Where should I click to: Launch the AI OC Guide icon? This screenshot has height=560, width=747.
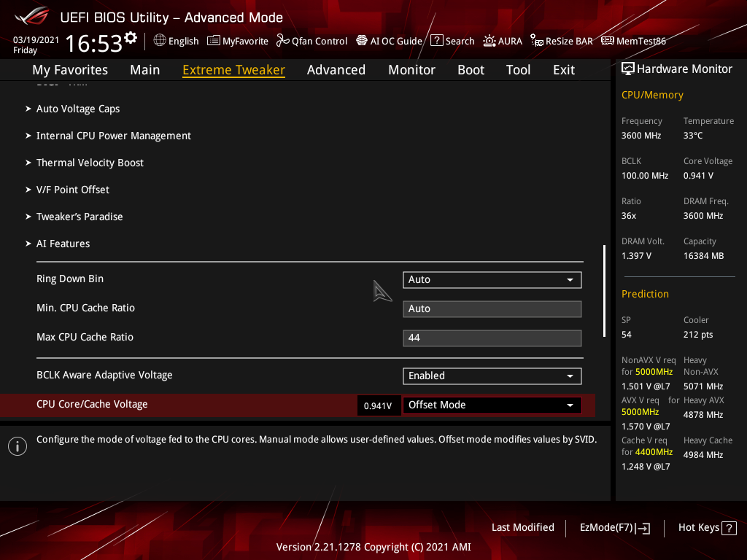coord(362,41)
